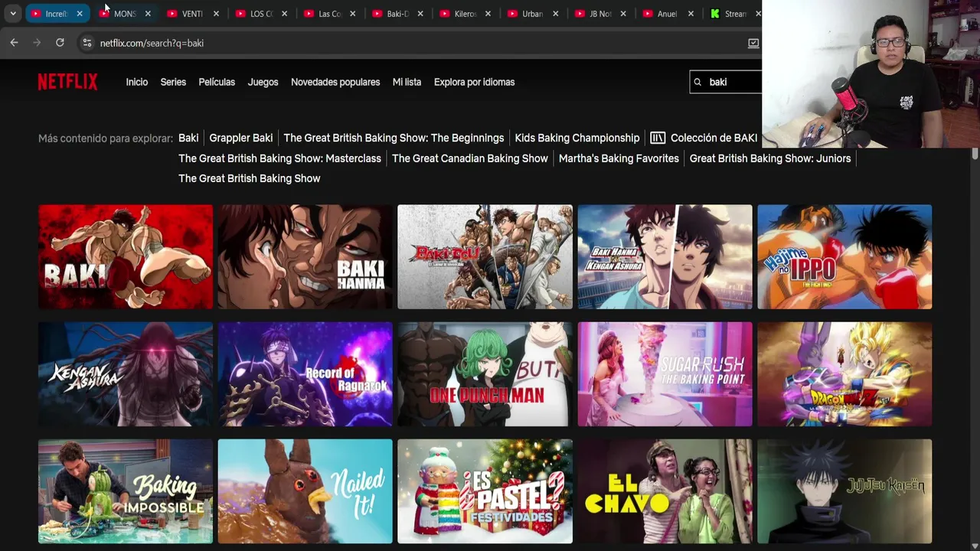Open site information icon beside URL
Image resolution: width=980 pixels, height=551 pixels.
click(x=87, y=43)
